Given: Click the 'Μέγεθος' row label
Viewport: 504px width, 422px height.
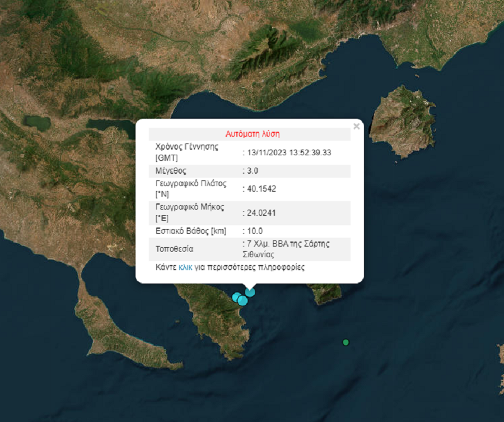Looking at the screenshot, I should pyautogui.click(x=171, y=171).
